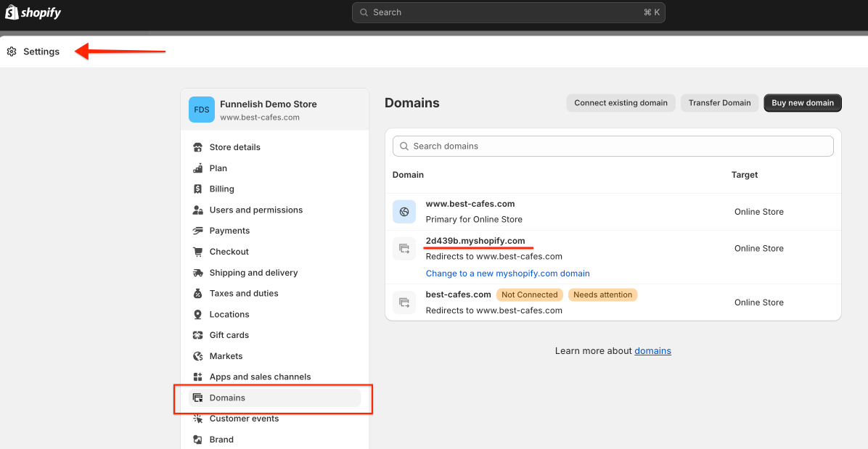The height and width of the screenshot is (449, 868).
Task: Click the globe icon beside www.best-cafes.com
Action: [x=404, y=212]
